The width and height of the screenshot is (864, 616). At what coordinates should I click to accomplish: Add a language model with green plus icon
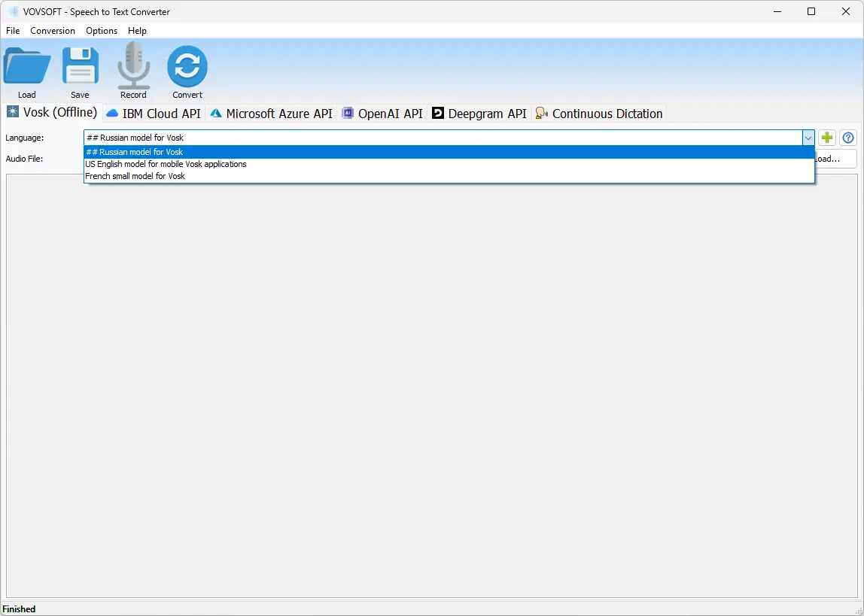coord(826,138)
